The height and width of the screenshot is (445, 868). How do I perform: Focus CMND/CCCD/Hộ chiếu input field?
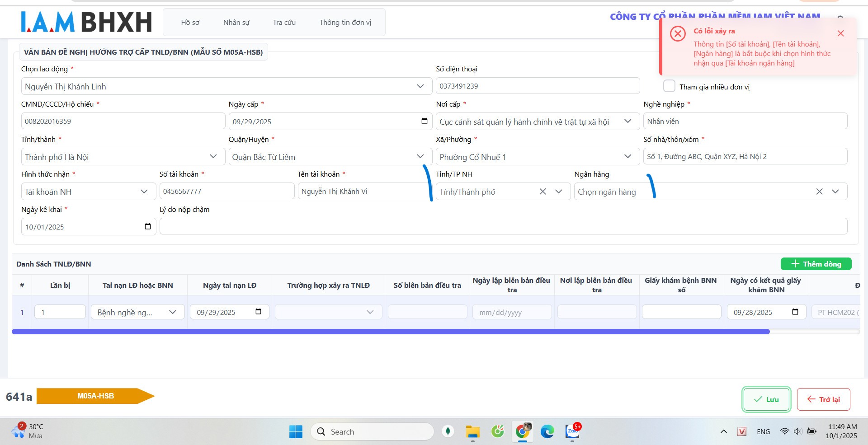tap(123, 121)
